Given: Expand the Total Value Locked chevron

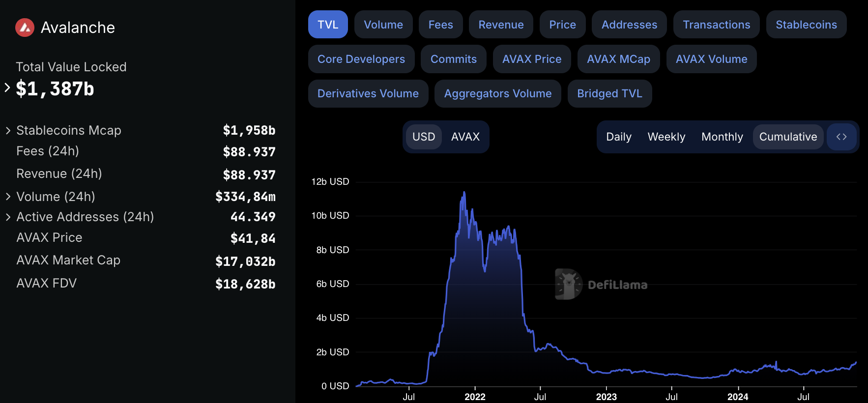Looking at the screenshot, I should pos(7,88).
